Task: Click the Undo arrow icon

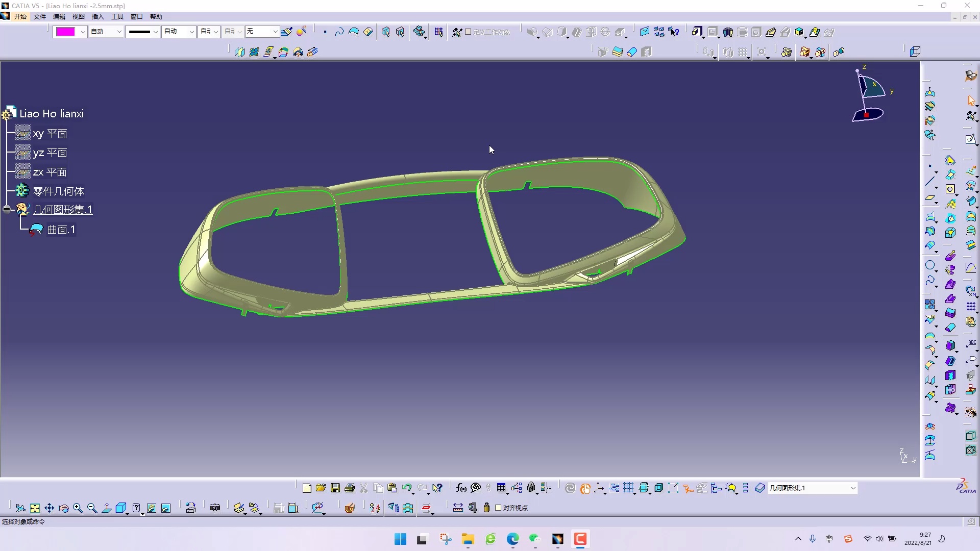Action: 406,488
